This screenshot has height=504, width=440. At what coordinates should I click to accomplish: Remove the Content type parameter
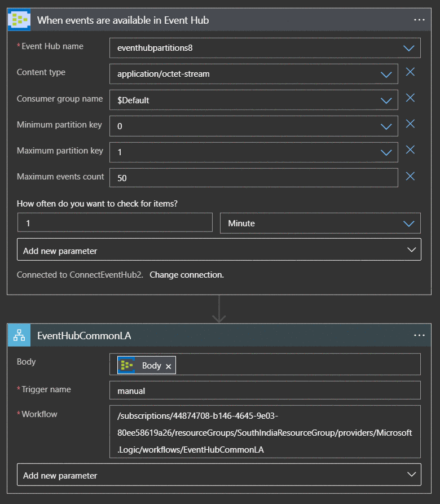click(410, 72)
